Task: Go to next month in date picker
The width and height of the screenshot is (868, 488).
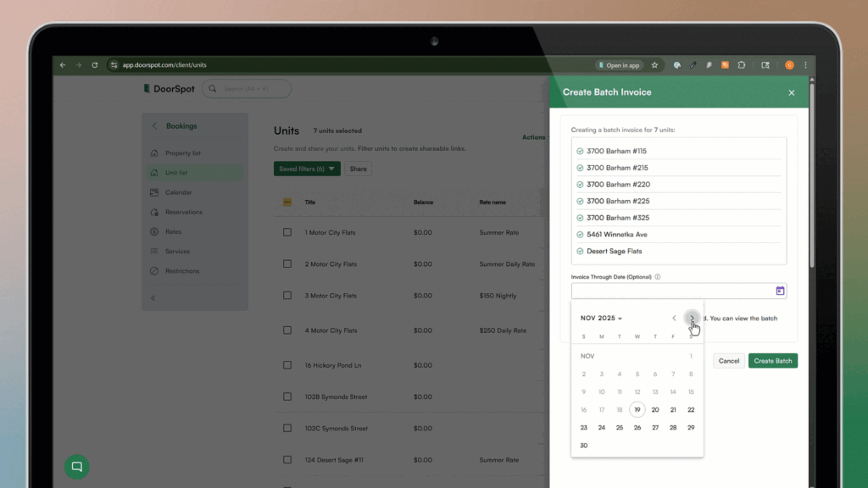Action: pos(692,319)
